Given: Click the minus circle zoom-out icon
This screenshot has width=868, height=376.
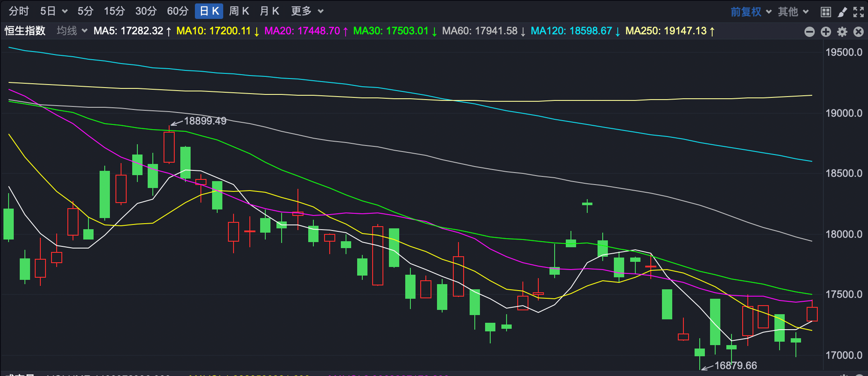Looking at the screenshot, I should 809,31.
